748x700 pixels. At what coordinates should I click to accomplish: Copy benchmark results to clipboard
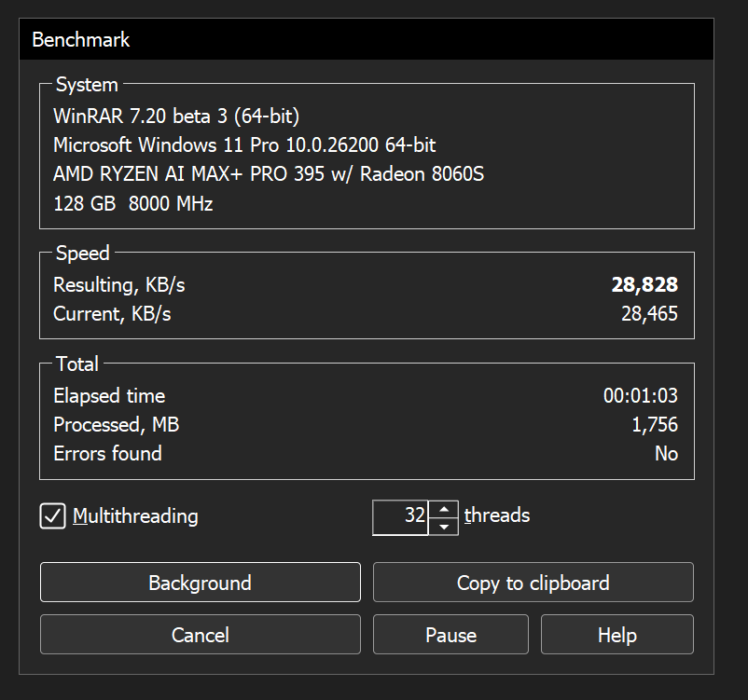tap(533, 583)
